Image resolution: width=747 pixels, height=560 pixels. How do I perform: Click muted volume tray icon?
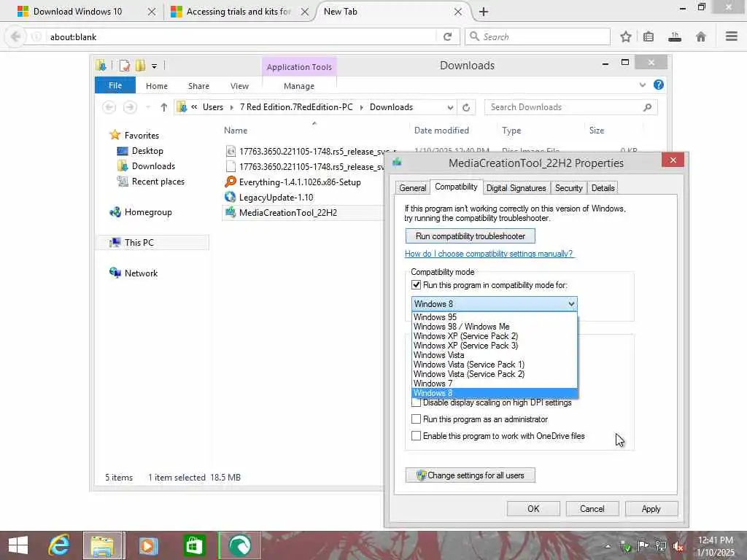[x=678, y=546]
